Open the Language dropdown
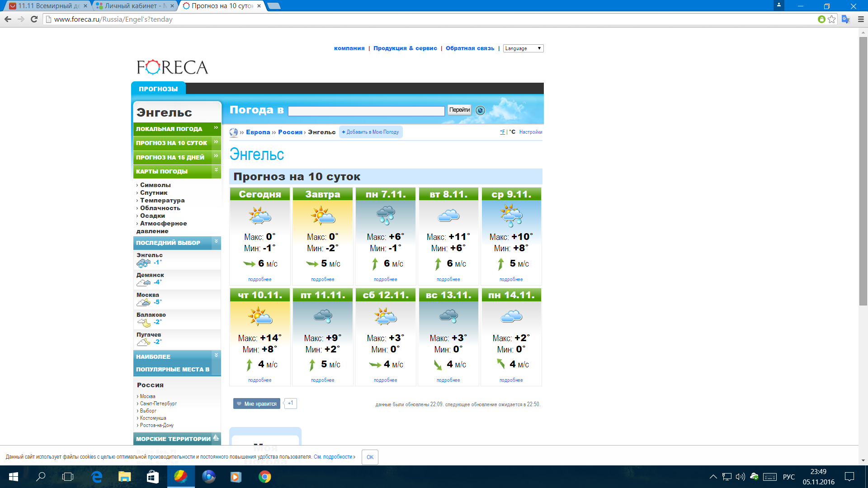 coord(523,48)
